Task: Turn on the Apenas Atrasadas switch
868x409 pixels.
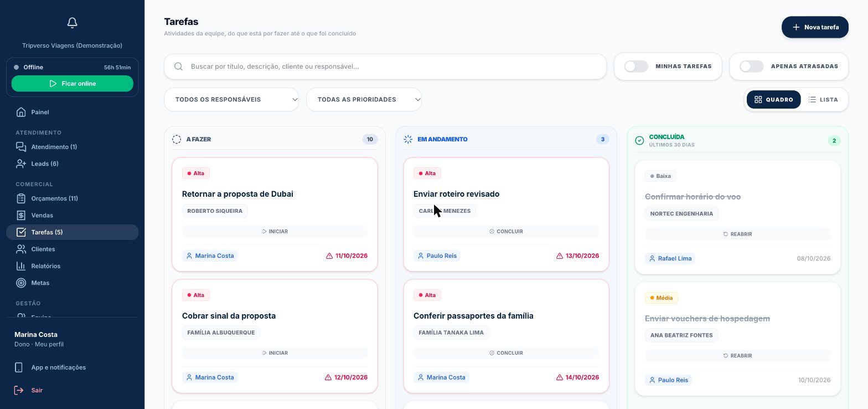Action: point(752,67)
